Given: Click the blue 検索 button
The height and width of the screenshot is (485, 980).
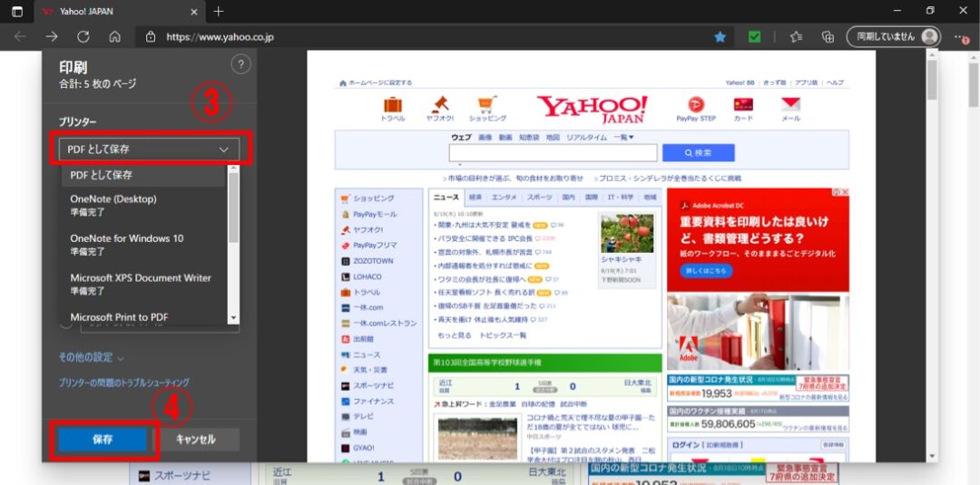Looking at the screenshot, I should pos(698,152).
